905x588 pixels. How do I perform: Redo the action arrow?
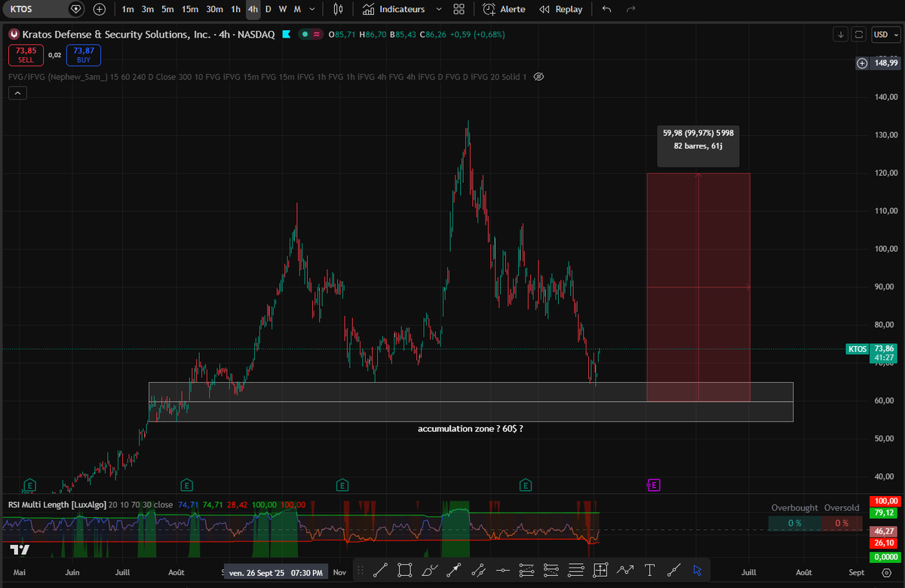(x=631, y=9)
